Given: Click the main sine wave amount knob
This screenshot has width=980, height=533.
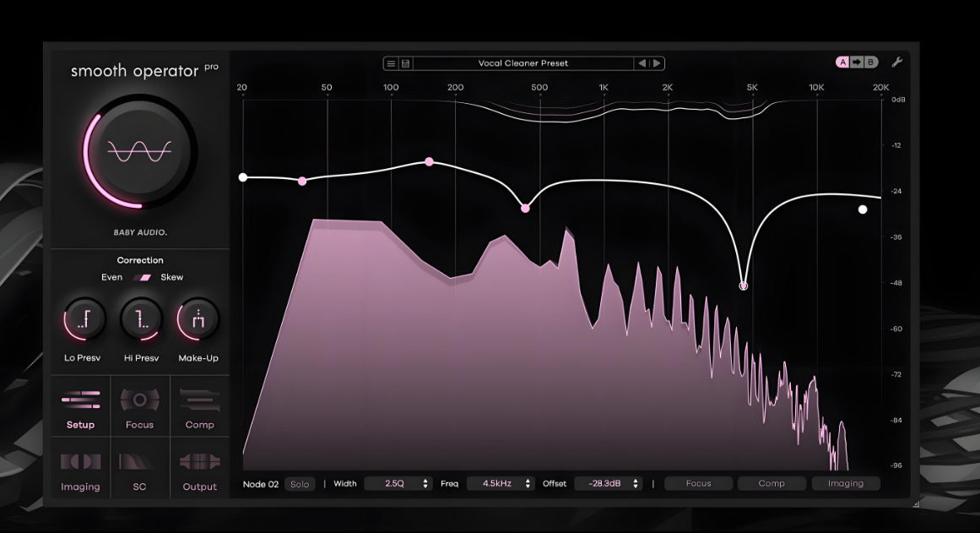Looking at the screenshot, I should click(x=140, y=151).
